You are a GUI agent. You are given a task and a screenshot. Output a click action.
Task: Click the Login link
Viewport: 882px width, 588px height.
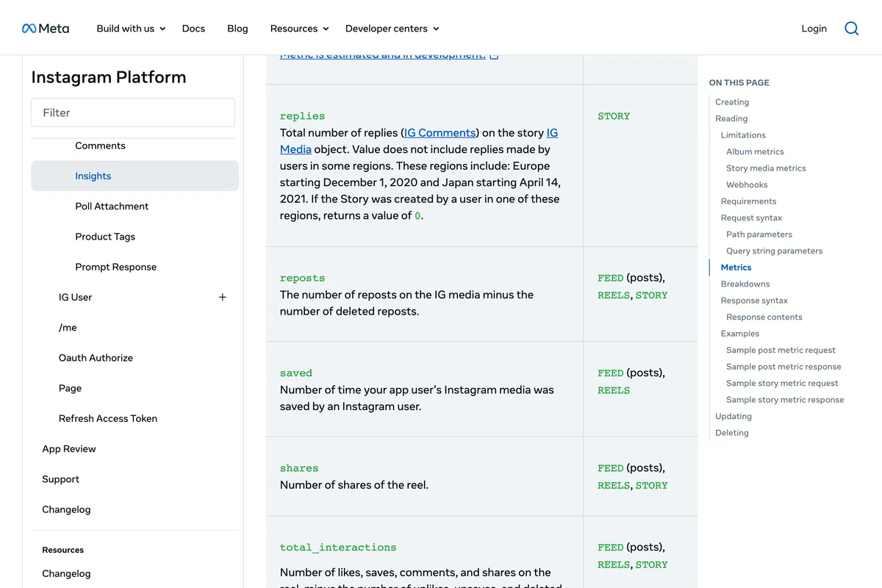(x=814, y=29)
